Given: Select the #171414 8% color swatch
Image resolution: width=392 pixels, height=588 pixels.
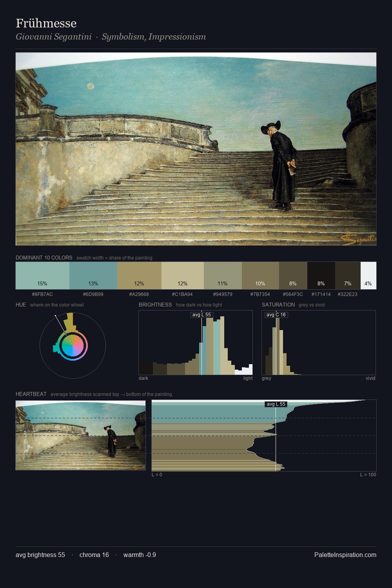Looking at the screenshot, I should pos(321,276).
